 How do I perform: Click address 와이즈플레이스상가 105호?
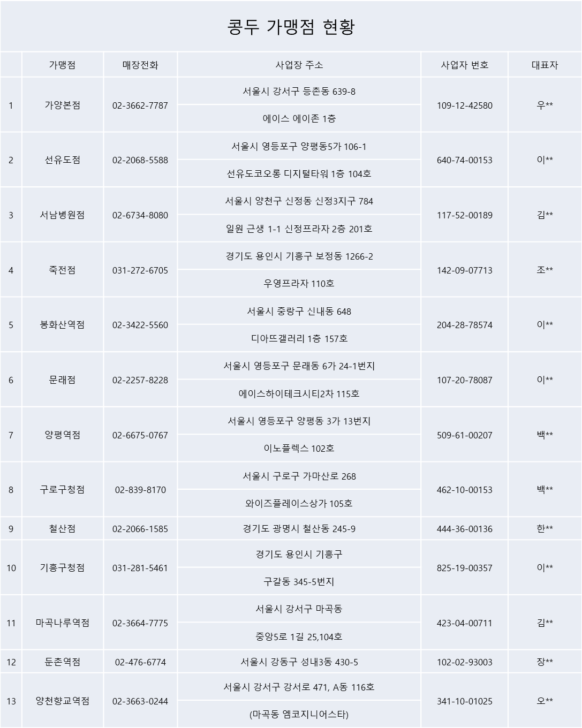299,503
